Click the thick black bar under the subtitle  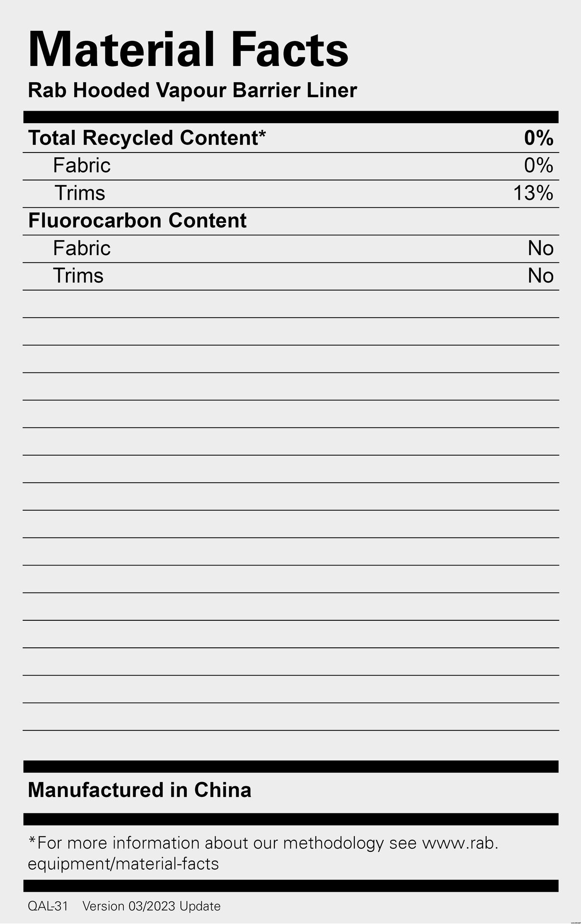(291, 117)
